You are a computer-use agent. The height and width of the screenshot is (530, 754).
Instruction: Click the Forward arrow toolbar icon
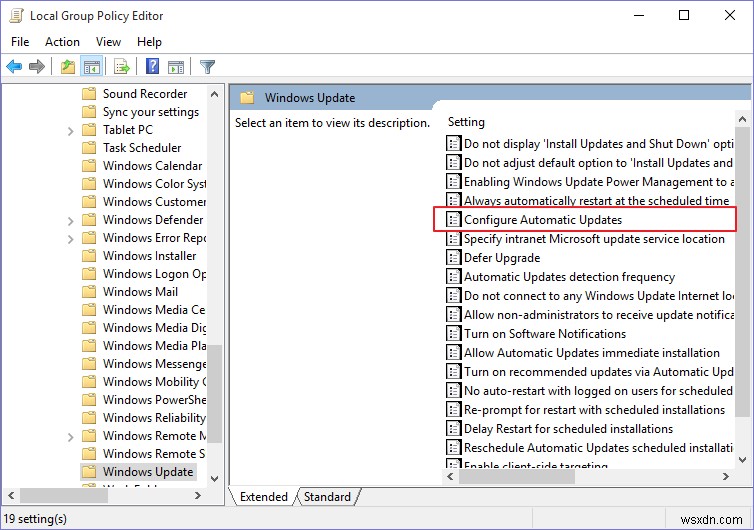(37, 66)
